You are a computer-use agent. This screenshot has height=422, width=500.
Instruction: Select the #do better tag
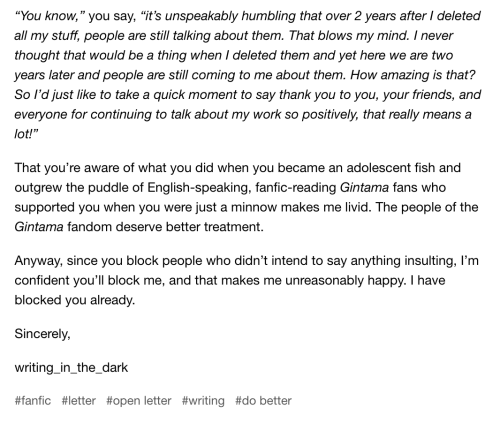(x=263, y=400)
